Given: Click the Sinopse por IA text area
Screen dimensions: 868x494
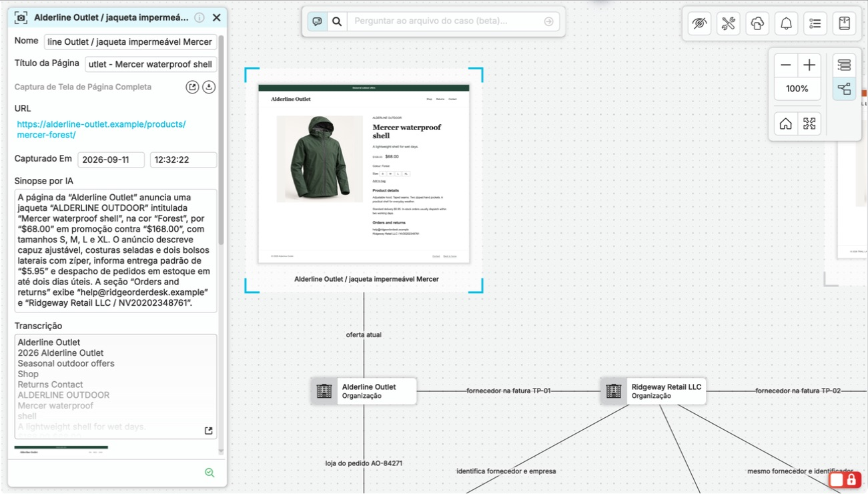Looking at the screenshot, I should coord(116,250).
